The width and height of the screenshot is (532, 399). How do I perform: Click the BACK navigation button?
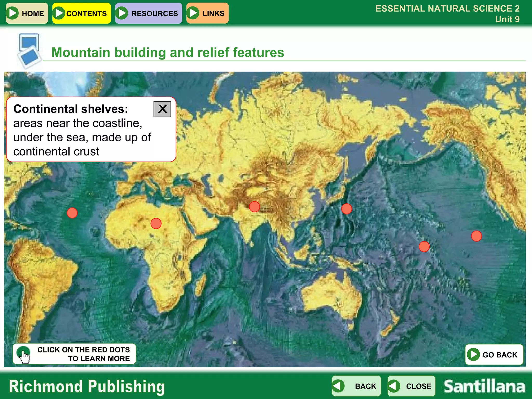(356, 386)
